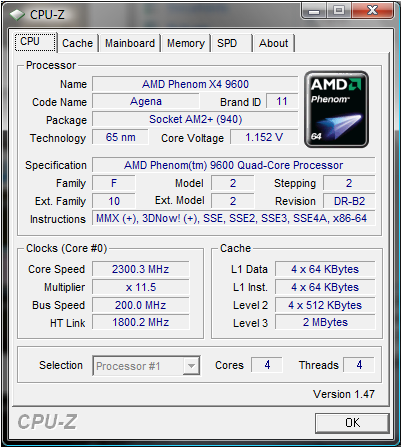Click the Core Speed value field
Image resolution: width=402 pixels, height=448 pixels.
(140, 269)
